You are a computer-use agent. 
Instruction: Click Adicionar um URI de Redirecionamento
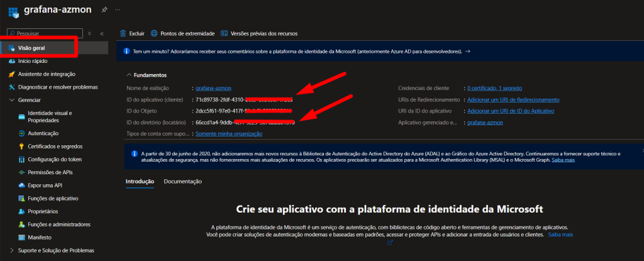point(513,99)
